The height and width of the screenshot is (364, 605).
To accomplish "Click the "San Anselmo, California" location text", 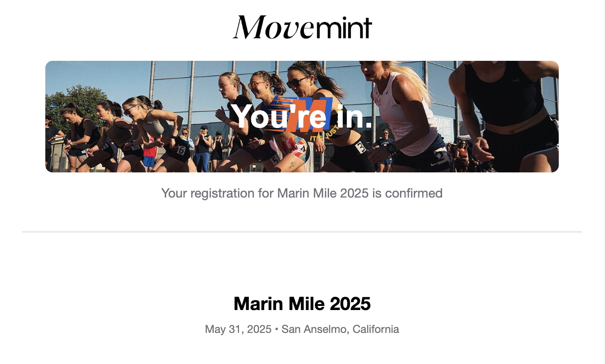I will [x=340, y=329].
